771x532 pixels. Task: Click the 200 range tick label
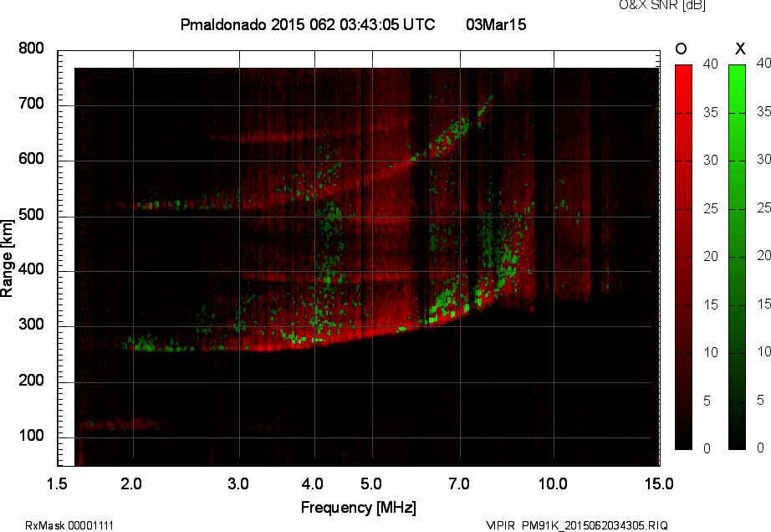tap(31, 380)
